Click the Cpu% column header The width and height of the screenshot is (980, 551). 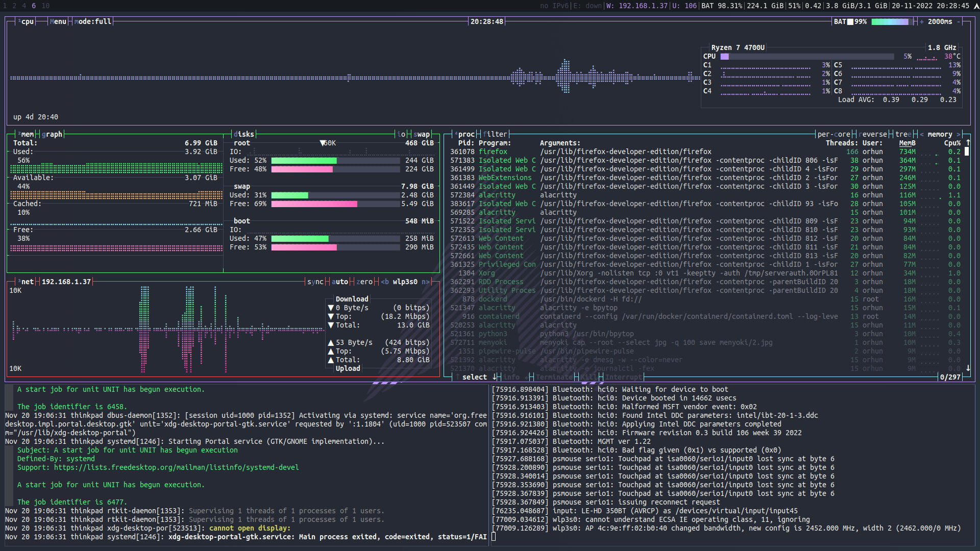(952, 143)
